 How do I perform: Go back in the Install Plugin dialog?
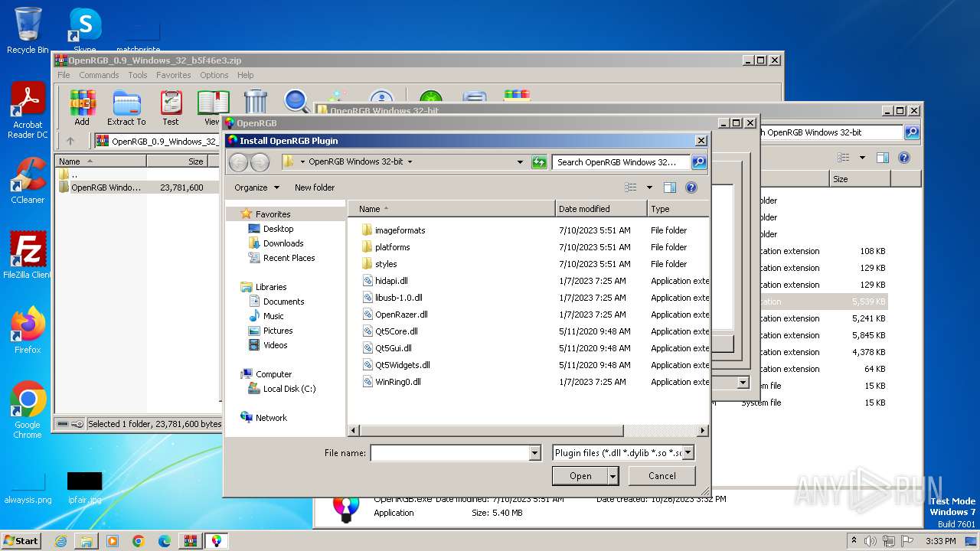pyautogui.click(x=238, y=162)
